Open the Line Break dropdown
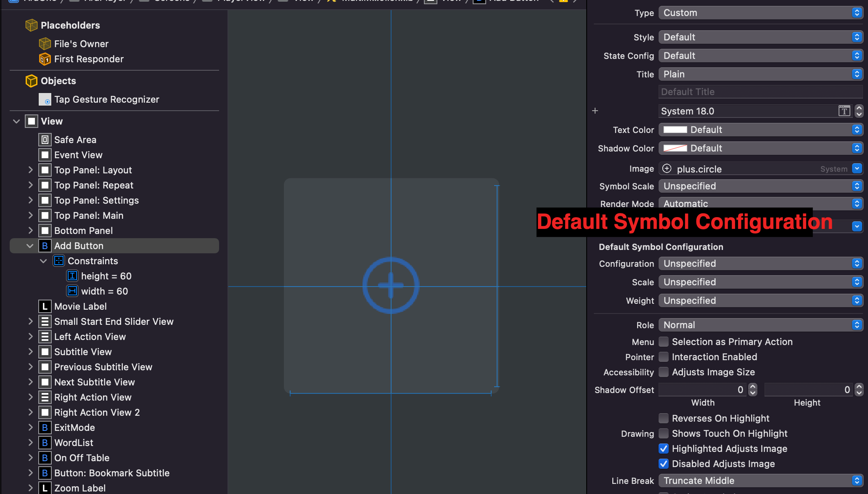868x494 pixels. (x=760, y=481)
